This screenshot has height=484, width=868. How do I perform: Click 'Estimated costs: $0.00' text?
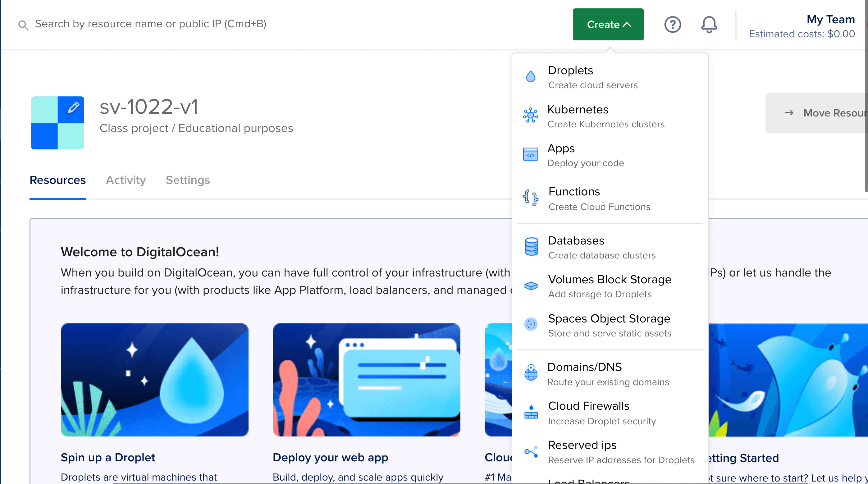coord(802,34)
